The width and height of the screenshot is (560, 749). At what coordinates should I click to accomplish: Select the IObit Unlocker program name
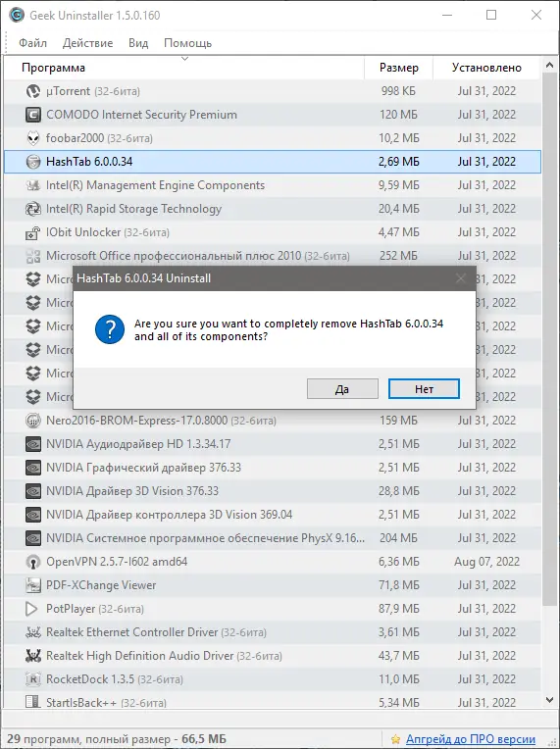(83, 232)
